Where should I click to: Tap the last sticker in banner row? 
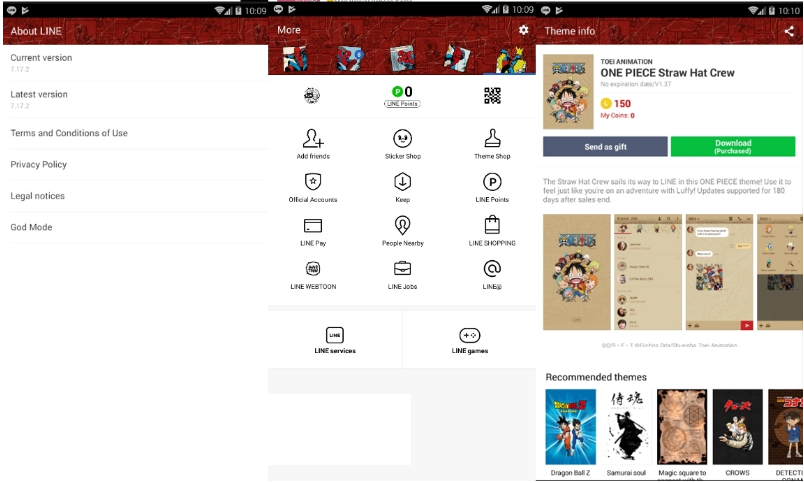pyautogui.click(x=511, y=59)
